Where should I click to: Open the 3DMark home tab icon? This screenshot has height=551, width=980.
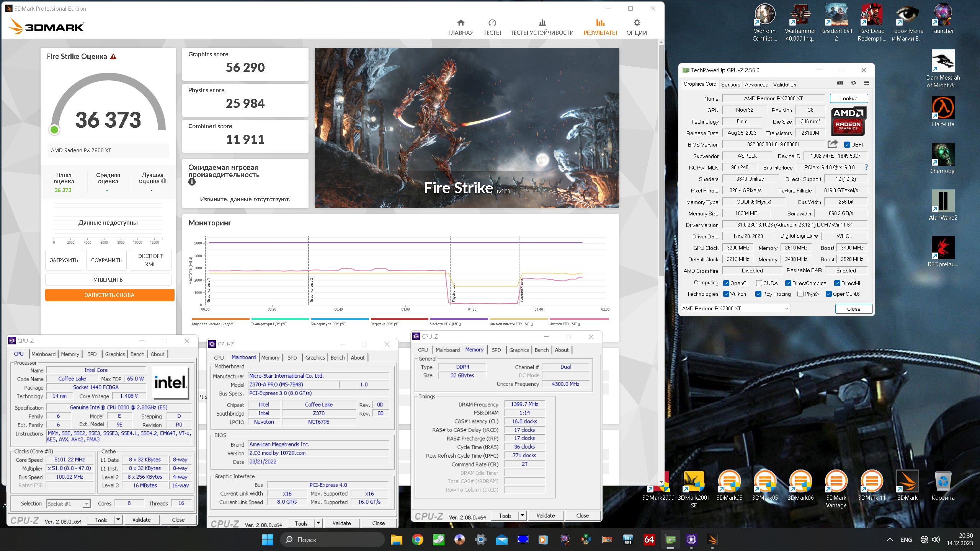[x=461, y=23]
